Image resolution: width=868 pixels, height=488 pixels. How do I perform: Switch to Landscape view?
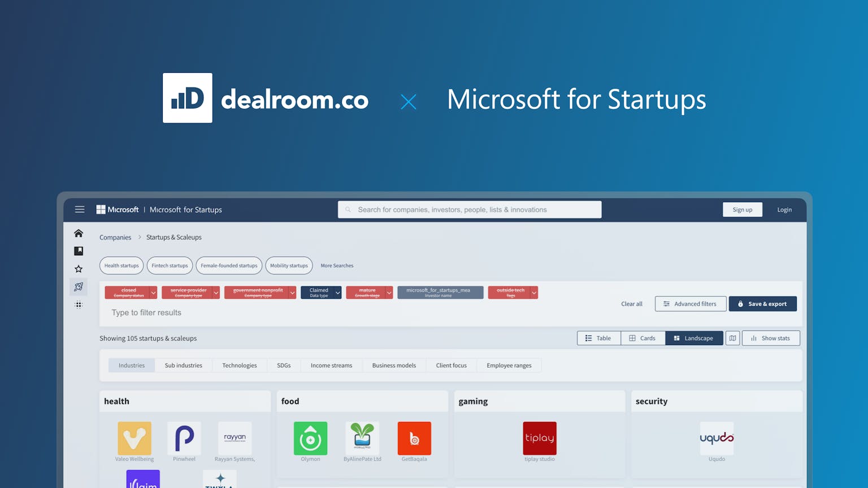pyautogui.click(x=694, y=338)
